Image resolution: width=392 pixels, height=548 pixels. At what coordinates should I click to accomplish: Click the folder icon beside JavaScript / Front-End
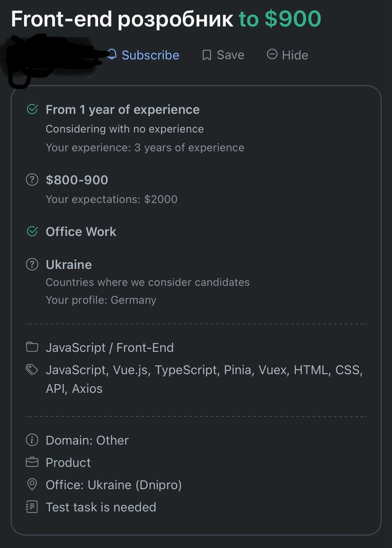pyautogui.click(x=32, y=347)
